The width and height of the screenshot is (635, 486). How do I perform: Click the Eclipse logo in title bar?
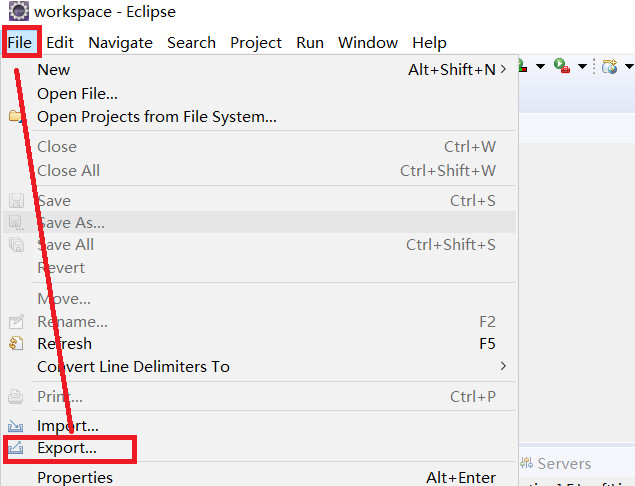click(19, 11)
